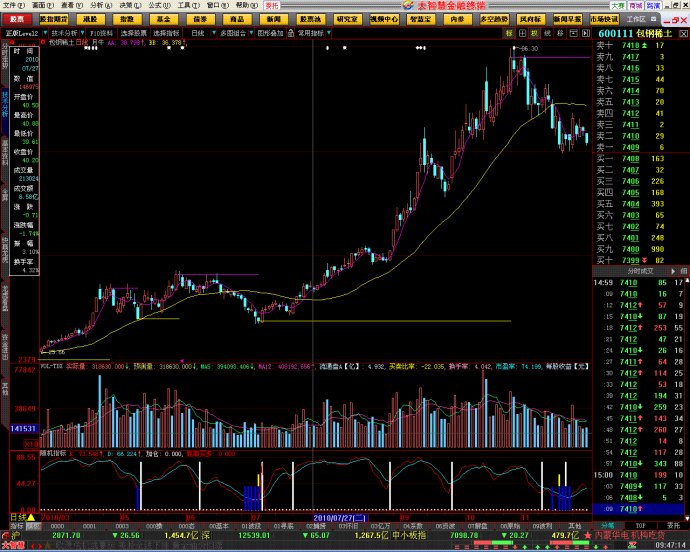Click the 图形叠加 button
690x552 pixels.
coord(270,33)
